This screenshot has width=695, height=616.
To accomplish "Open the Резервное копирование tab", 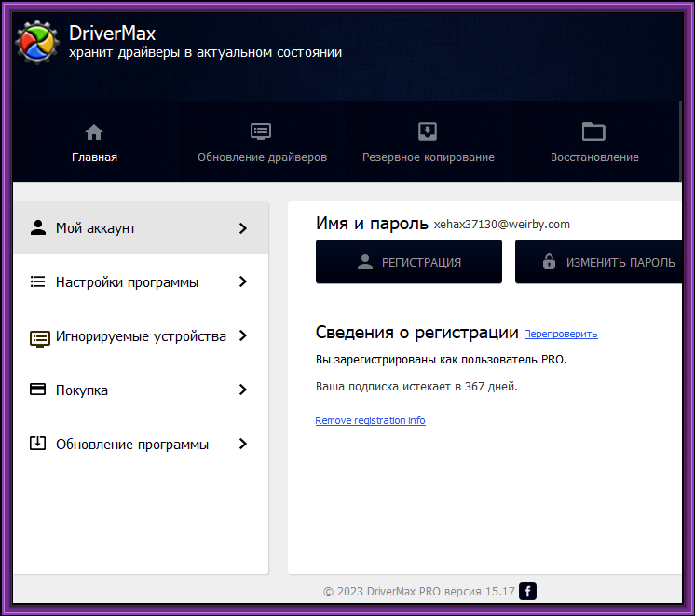I will 429,143.
